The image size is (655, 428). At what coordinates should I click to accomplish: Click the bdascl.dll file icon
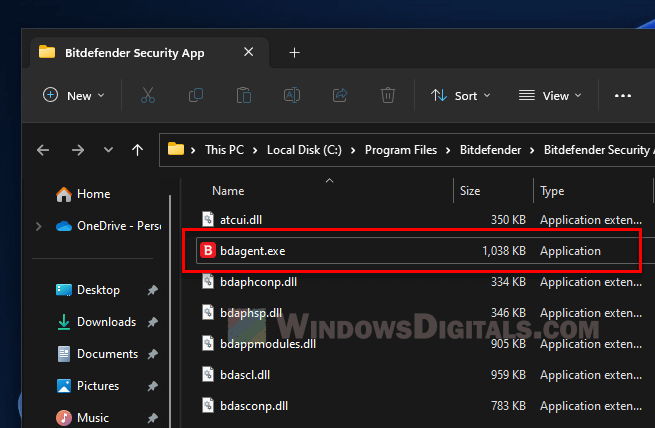(x=208, y=374)
